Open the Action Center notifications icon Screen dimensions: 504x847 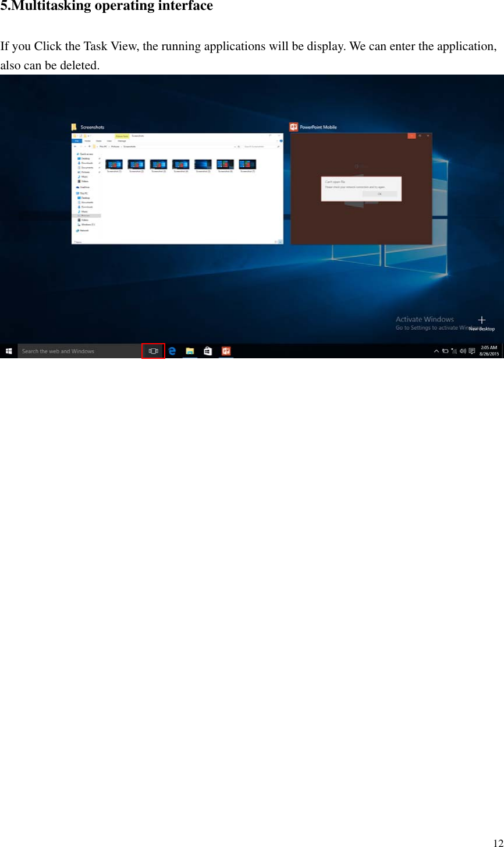click(x=472, y=351)
